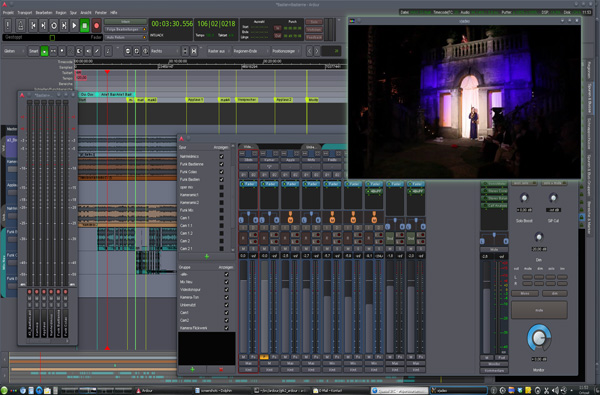Expand the Positionszeiger edit point dropdown

click(x=286, y=51)
